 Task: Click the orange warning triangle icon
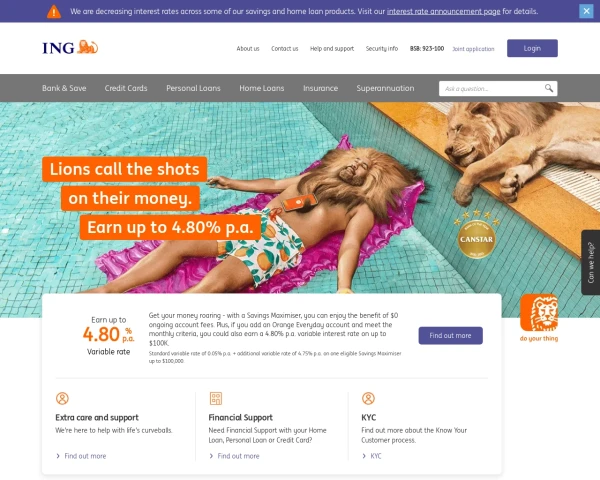[54, 11]
